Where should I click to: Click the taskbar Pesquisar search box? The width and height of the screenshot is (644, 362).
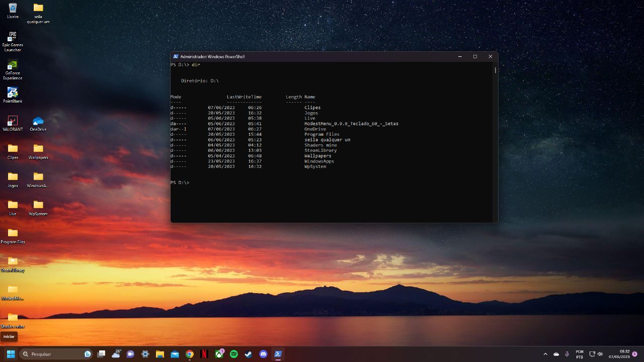tap(56, 354)
